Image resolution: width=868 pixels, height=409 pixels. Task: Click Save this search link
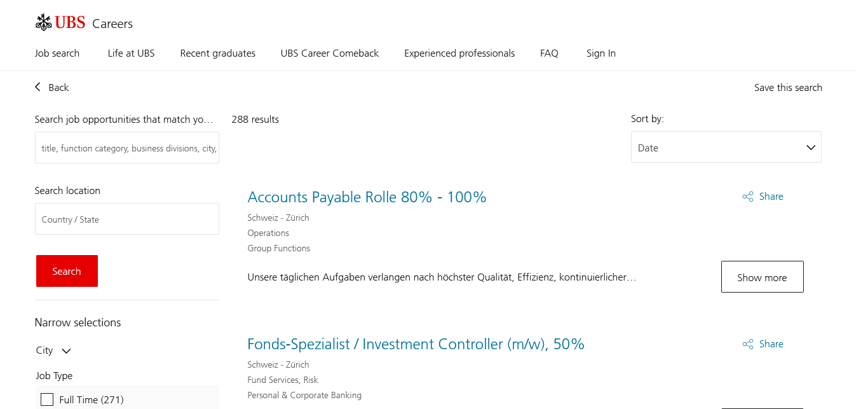(788, 88)
